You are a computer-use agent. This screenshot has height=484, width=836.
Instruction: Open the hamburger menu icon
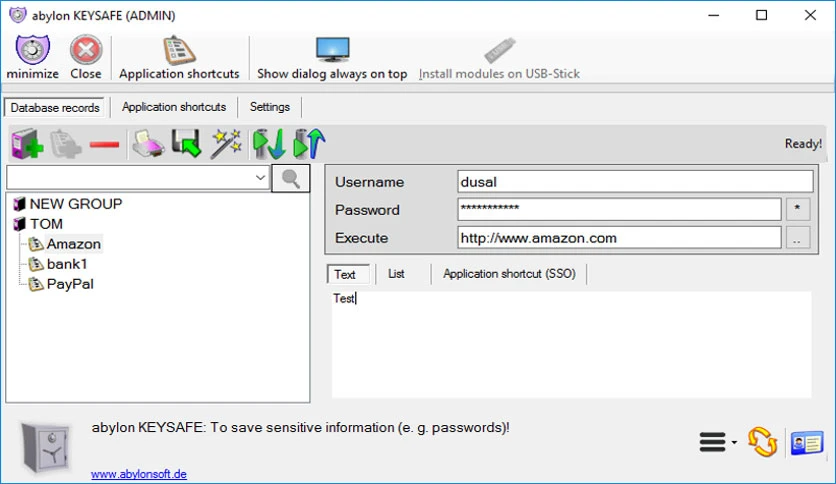tap(713, 442)
